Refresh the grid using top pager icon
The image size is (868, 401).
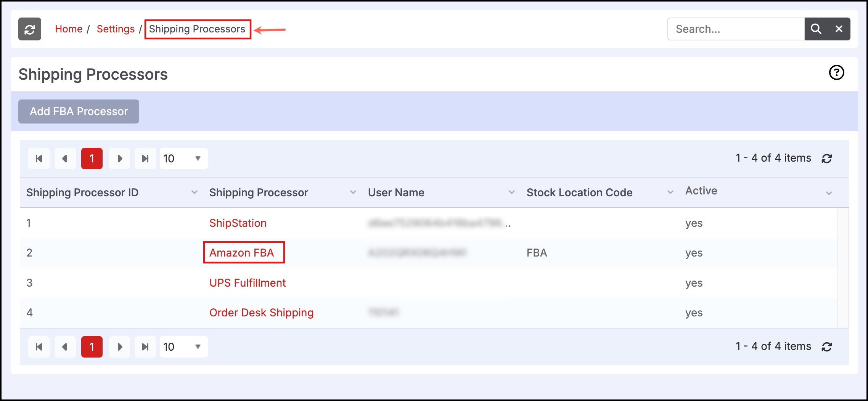coord(827,159)
